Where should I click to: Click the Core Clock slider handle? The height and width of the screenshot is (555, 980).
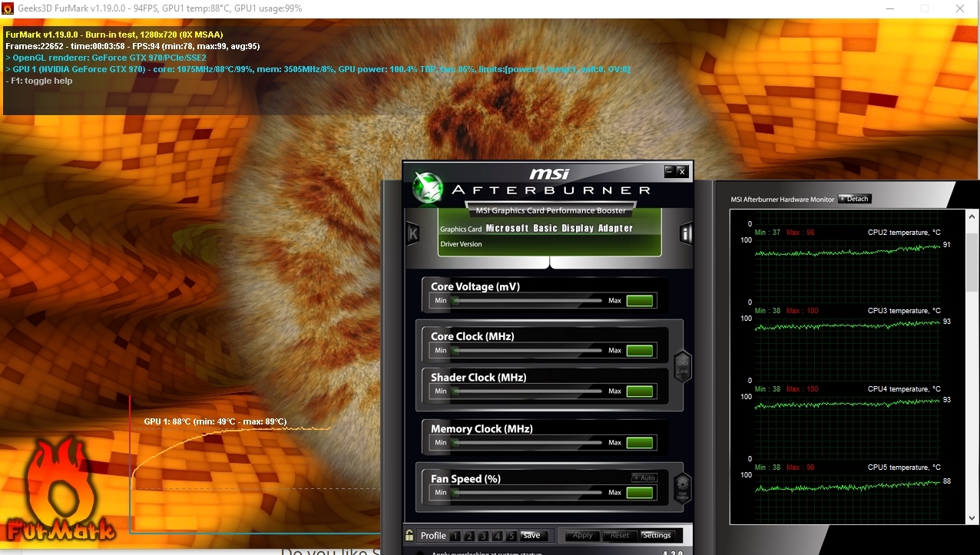click(x=455, y=350)
